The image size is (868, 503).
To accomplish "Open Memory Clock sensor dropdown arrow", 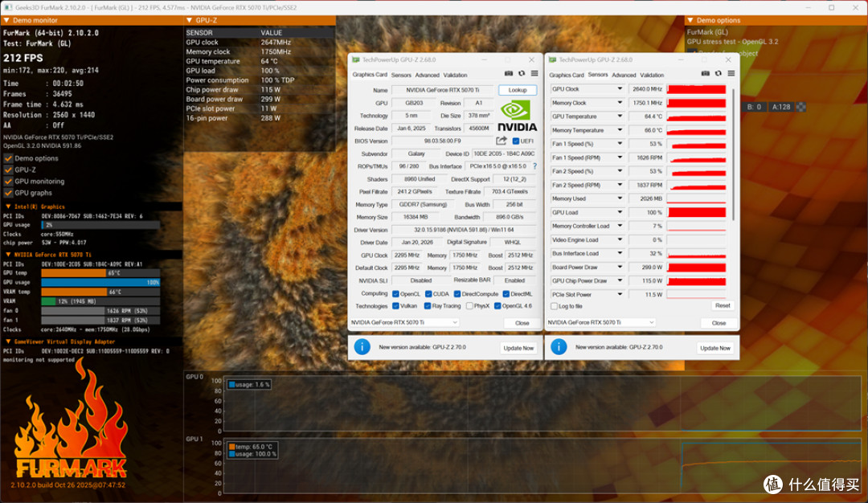I will (620, 102).
